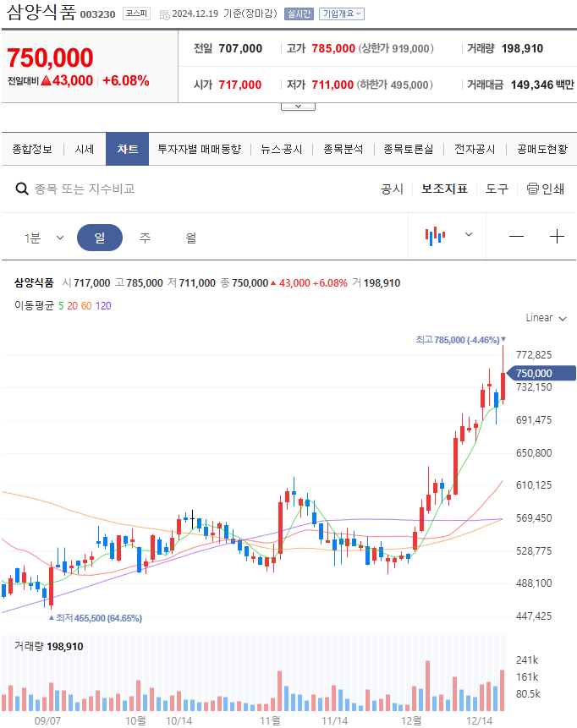The height and width of the screenshot is (728, 577).
Task: Click the 하한가 495,000 text
Action: (x=395, y=85)
